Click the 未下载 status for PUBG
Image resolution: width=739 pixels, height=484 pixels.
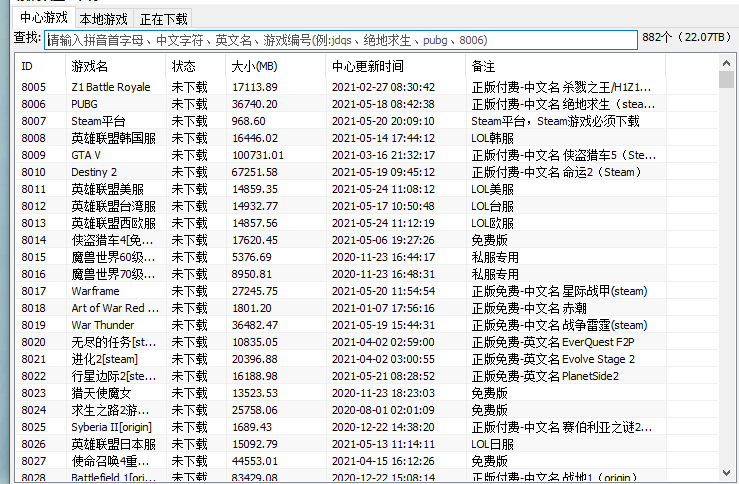189,104
